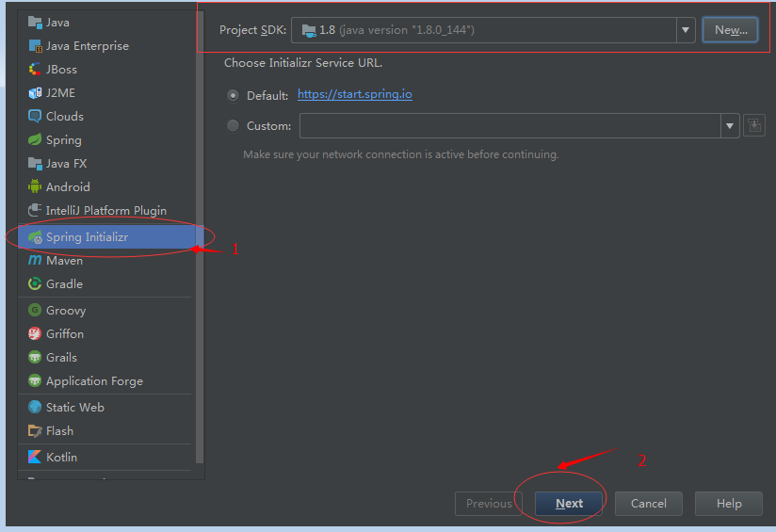Click the Java Enterprise icon
This screenshot has height=532, width=776.
click(35, 45)
